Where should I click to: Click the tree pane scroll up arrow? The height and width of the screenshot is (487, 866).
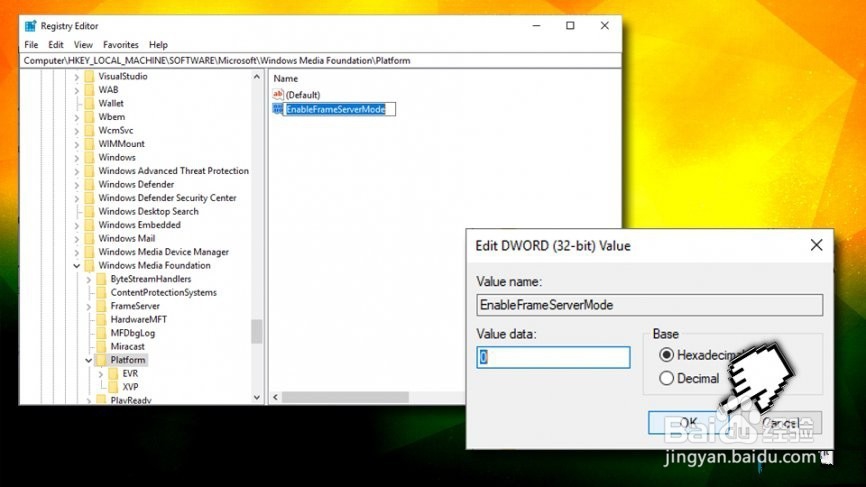tap(256, 77)
